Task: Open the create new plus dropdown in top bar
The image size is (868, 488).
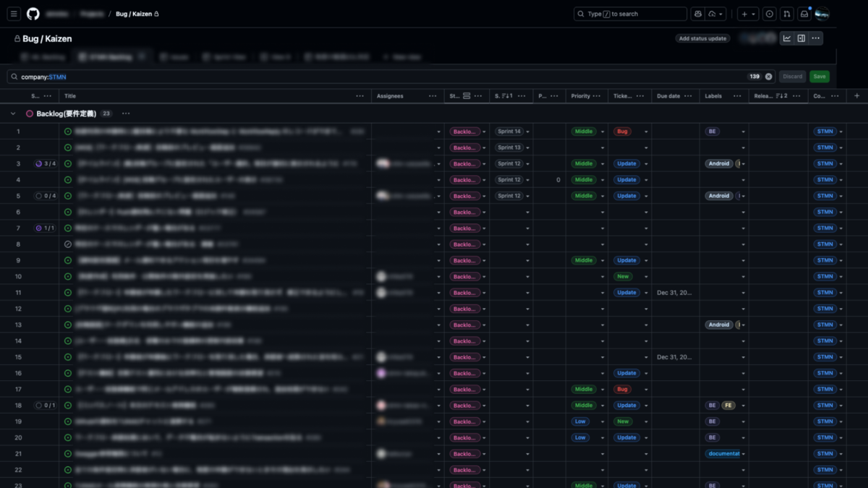Action: [748, 13]
